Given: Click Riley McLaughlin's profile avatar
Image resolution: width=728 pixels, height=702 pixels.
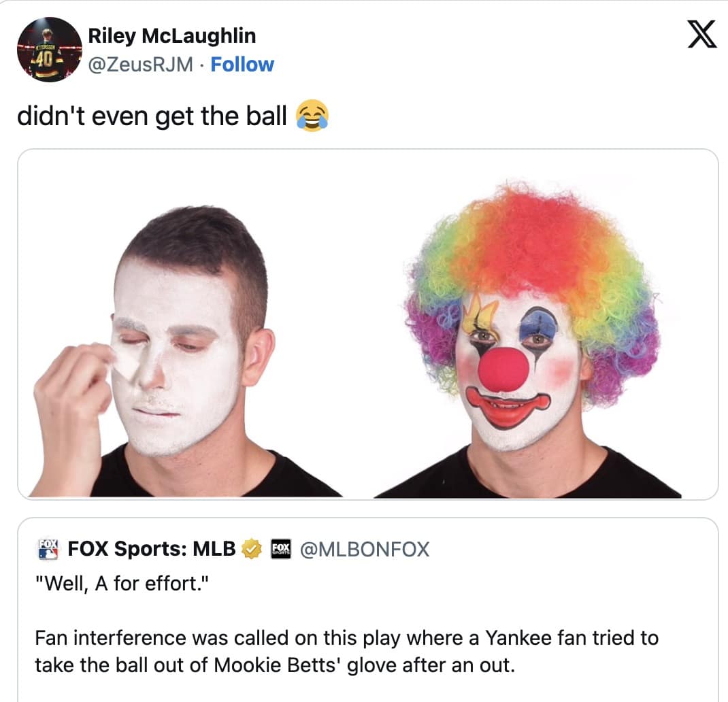Looking at the screenshot, I should pos(50,48).
